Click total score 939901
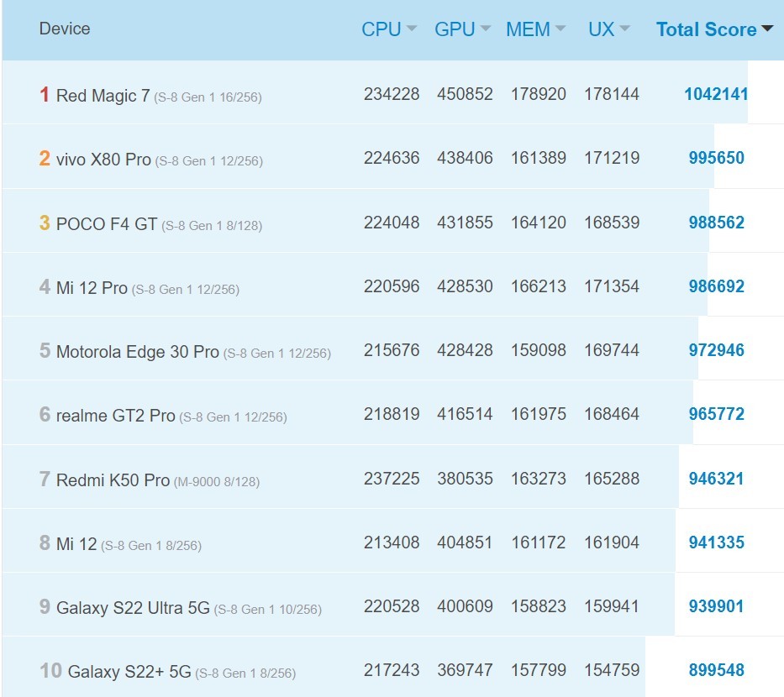The height and width of the screenshot is (697, 784). (717, 606)
